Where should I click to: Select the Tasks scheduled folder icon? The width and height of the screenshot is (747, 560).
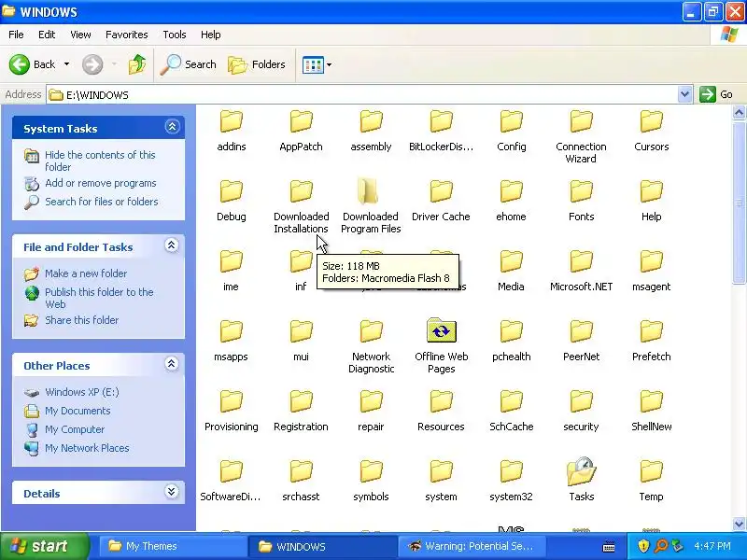pos(581,471)
